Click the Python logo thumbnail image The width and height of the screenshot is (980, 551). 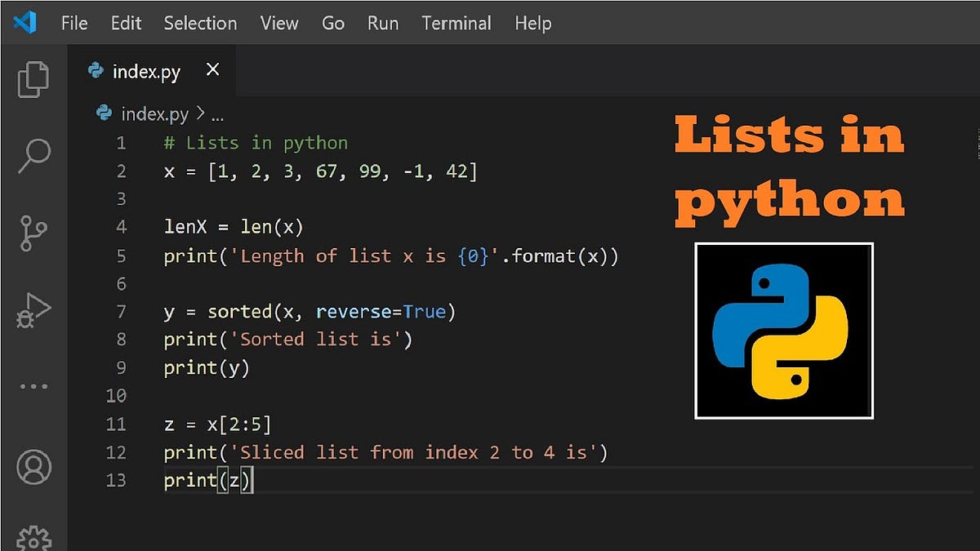[784, 331]
